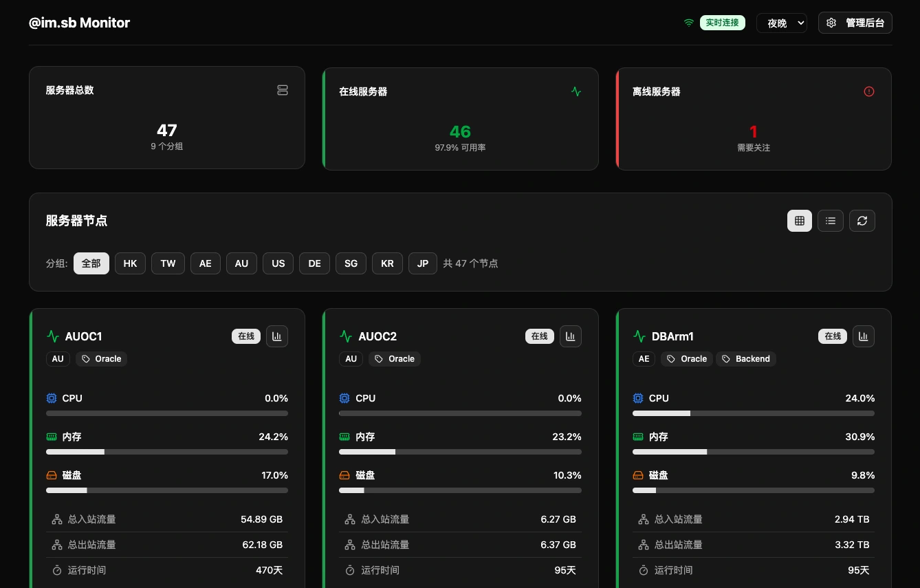Open chart icon on AUOC2 card
The height and width of the screenshot is (588, 920).
571,336
